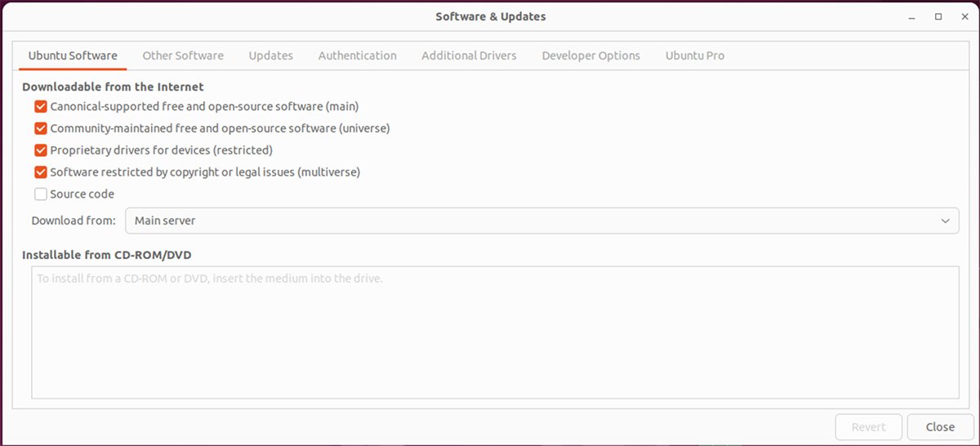Close window using title bar X icon

pyautogui.click(x=964, y=16)
